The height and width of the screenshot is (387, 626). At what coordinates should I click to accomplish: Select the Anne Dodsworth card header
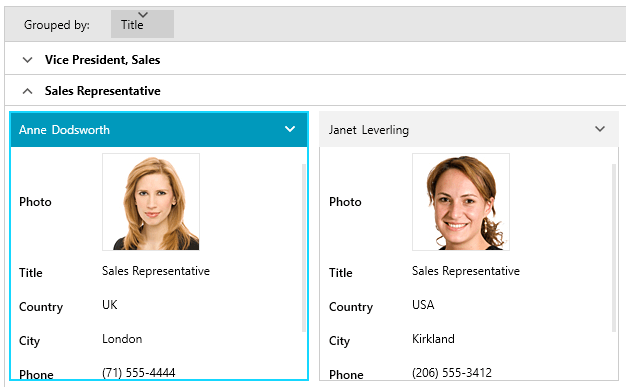(x=159, y=130)
